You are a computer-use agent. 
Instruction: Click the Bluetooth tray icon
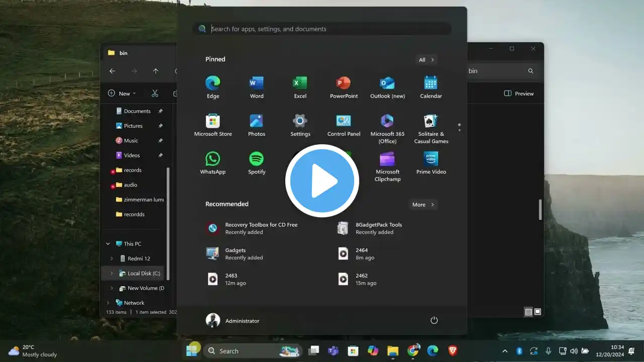coord(520,351)
